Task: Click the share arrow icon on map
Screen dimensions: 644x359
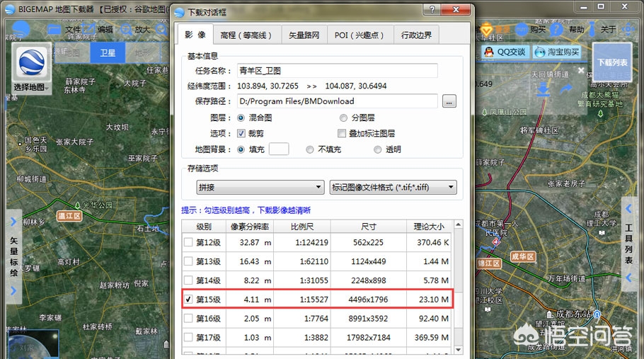Action: tap(566, 89)
